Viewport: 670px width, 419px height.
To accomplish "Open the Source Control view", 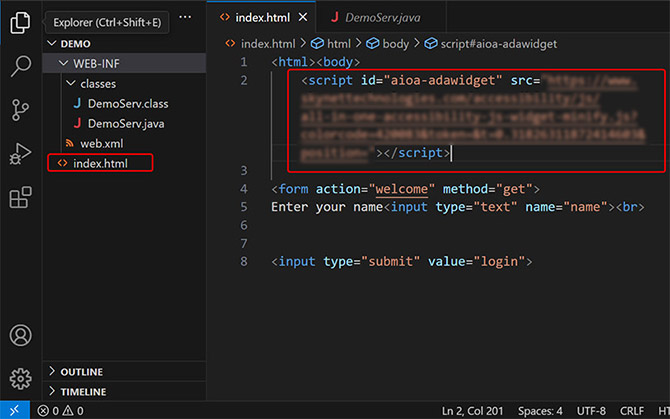I will pyautogui.click(x=20, y=110).
